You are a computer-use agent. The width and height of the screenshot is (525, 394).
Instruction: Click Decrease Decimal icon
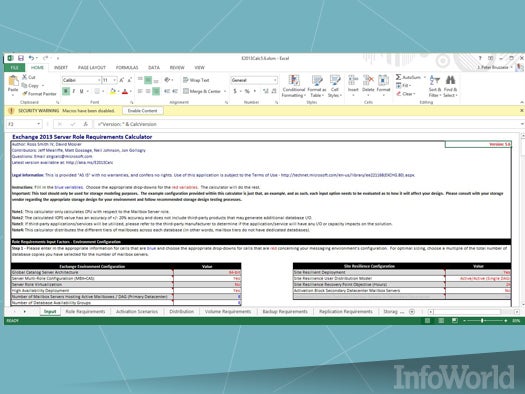click(274, 91)
